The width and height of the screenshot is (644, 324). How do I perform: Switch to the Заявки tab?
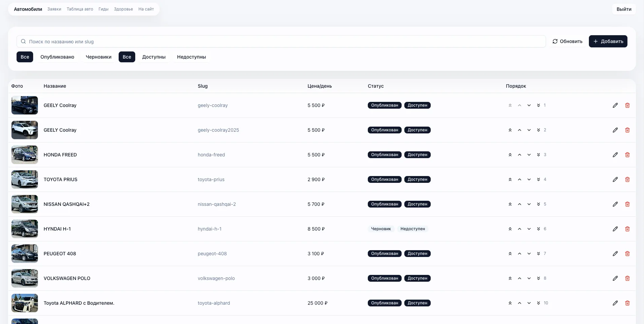(x=54, y=9)
